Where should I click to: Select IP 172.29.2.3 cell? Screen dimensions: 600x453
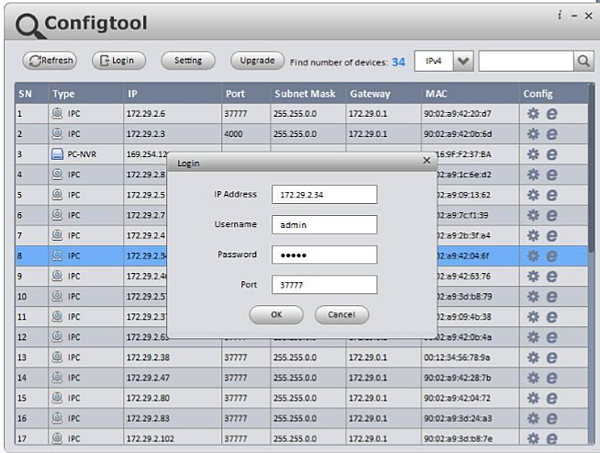tap(173, 134)
